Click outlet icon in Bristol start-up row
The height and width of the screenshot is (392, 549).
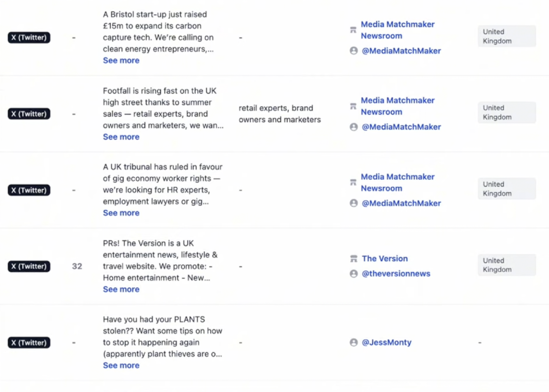(x=353, y=30)
